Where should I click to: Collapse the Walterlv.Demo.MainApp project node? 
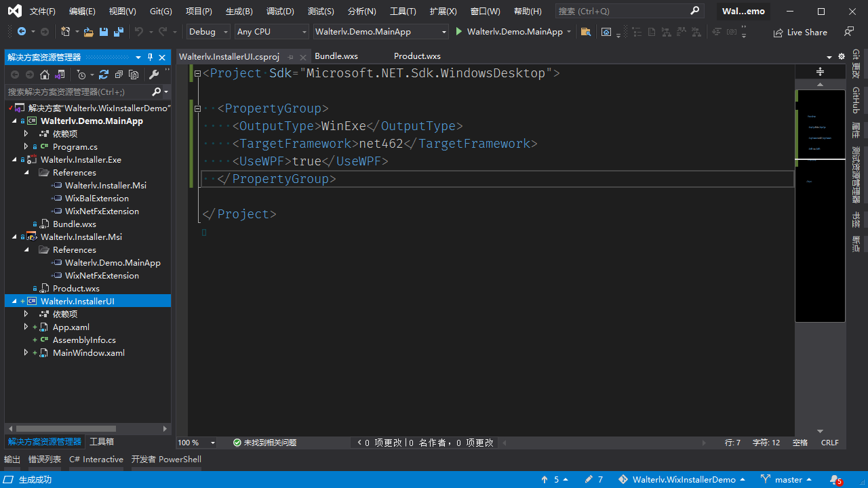tap(14, 121)
